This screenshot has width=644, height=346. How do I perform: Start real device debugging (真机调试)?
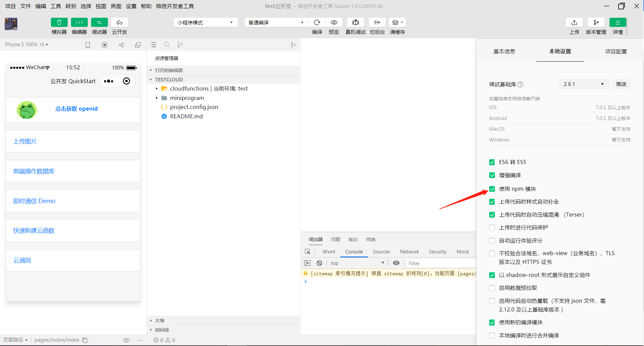pyautogui.click(x=356, y=22)
